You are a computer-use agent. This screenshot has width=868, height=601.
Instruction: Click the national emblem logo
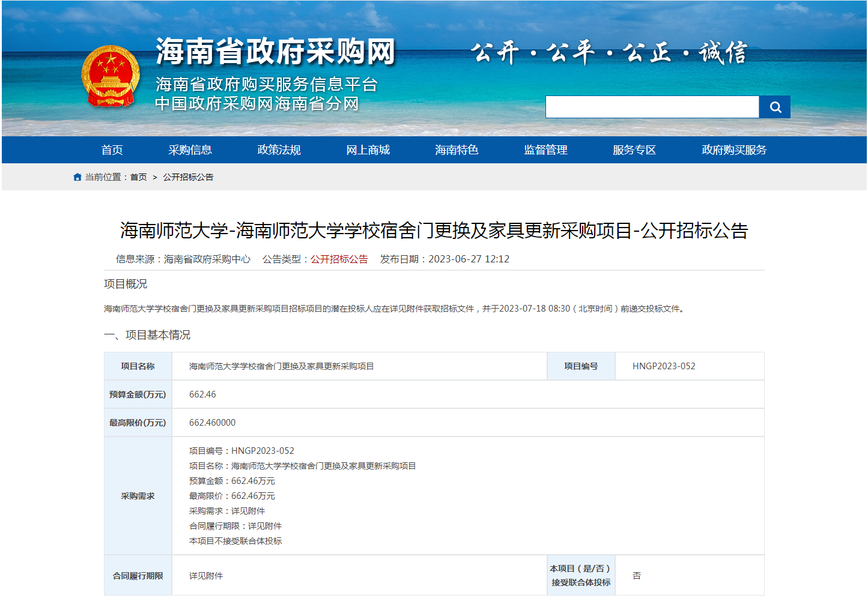click(x=111, y=76)
